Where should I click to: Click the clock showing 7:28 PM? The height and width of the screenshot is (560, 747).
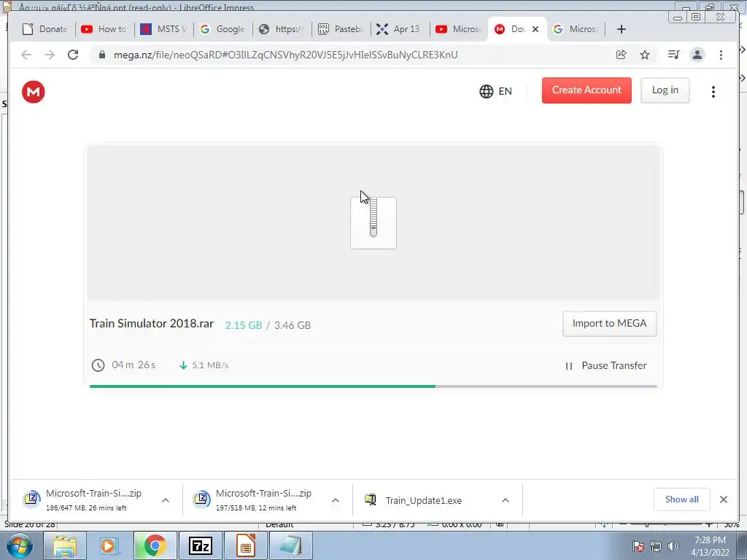710,540
